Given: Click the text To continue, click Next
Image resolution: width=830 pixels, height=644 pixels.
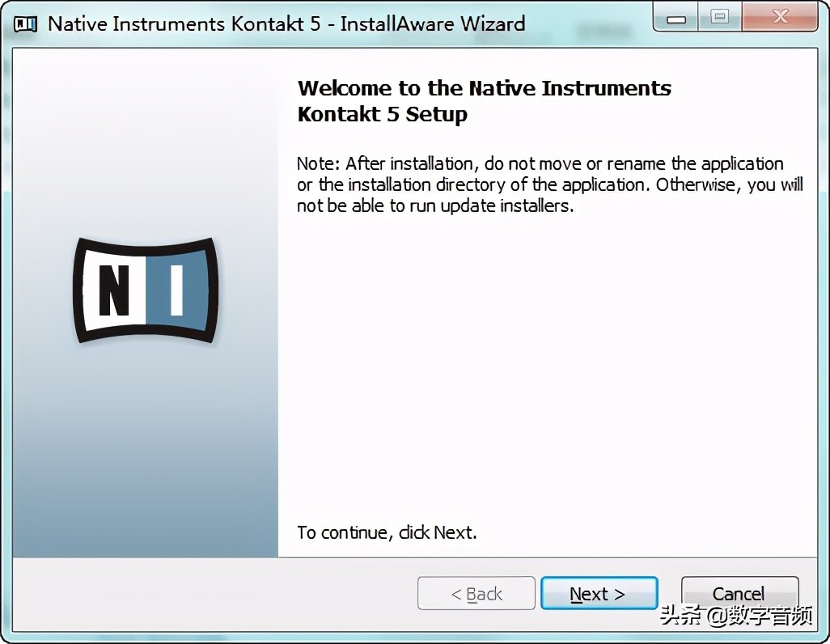Looking at the screenshot, I should (x=386, y=532).
